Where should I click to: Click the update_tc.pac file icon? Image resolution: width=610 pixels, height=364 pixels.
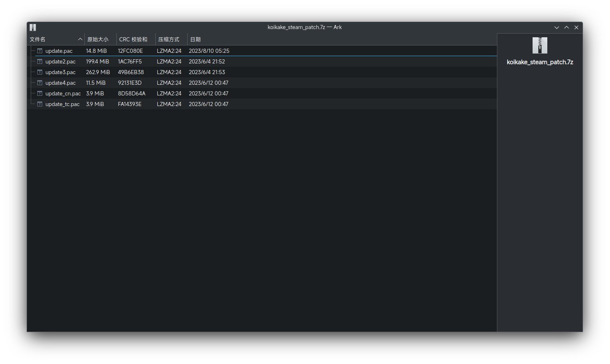click(x=40, y=104)
